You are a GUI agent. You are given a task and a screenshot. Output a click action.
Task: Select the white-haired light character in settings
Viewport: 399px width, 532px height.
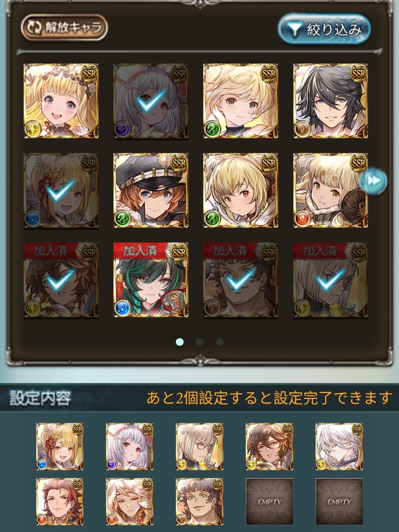coord(339,447)
